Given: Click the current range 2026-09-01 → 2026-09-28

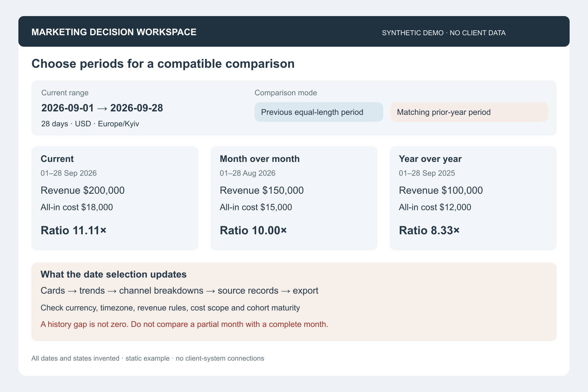Looking at the screenshot, I should tap(102, 108).
